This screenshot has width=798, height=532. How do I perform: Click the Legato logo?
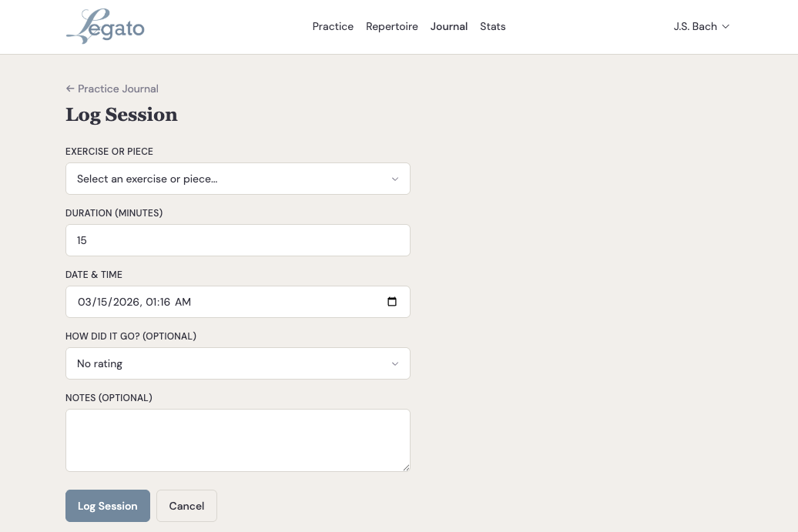[106, 26]
